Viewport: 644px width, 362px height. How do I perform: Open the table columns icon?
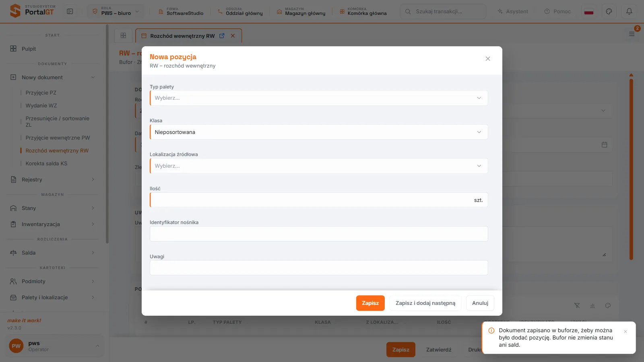pyautogui.click(x=592, y=306)
